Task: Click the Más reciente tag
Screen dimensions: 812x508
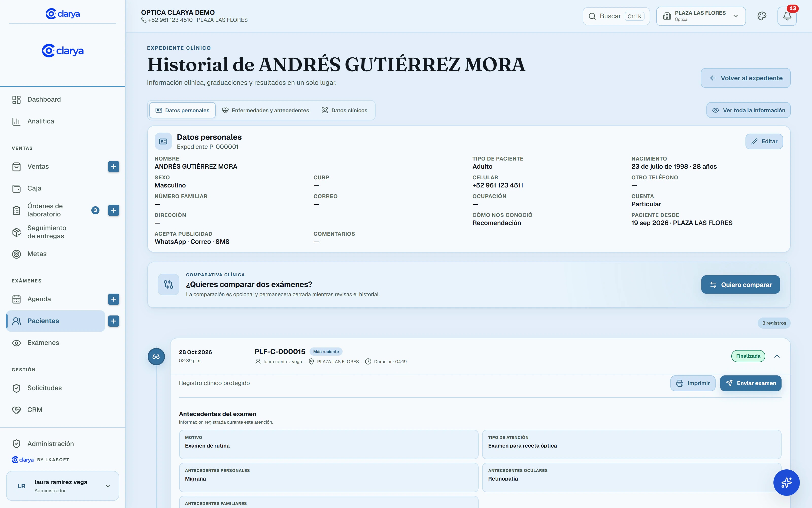Action: pos(326,352)
